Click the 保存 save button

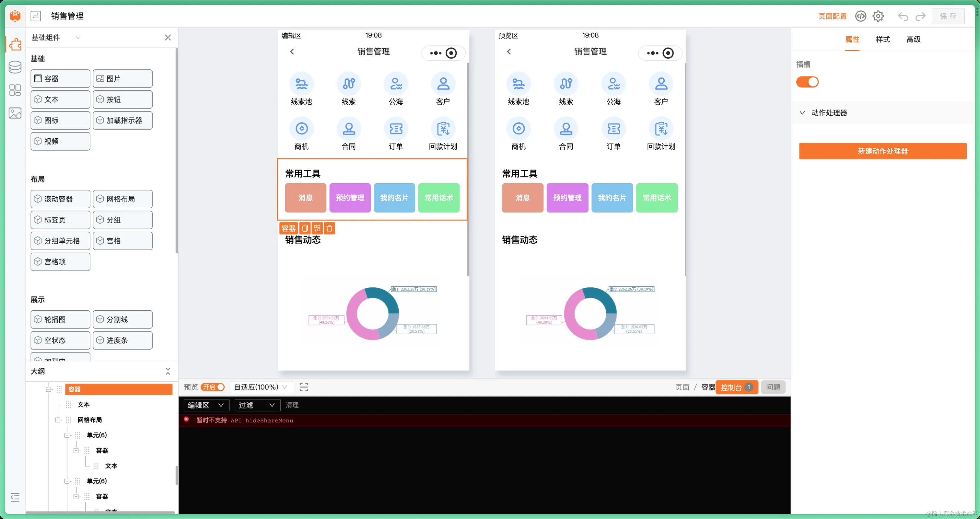[x=948, y=16]
